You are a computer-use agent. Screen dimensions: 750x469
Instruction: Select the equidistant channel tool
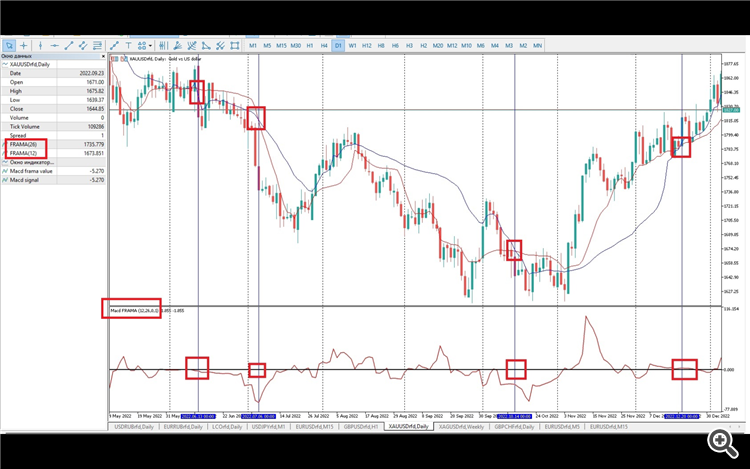[83, 45]
